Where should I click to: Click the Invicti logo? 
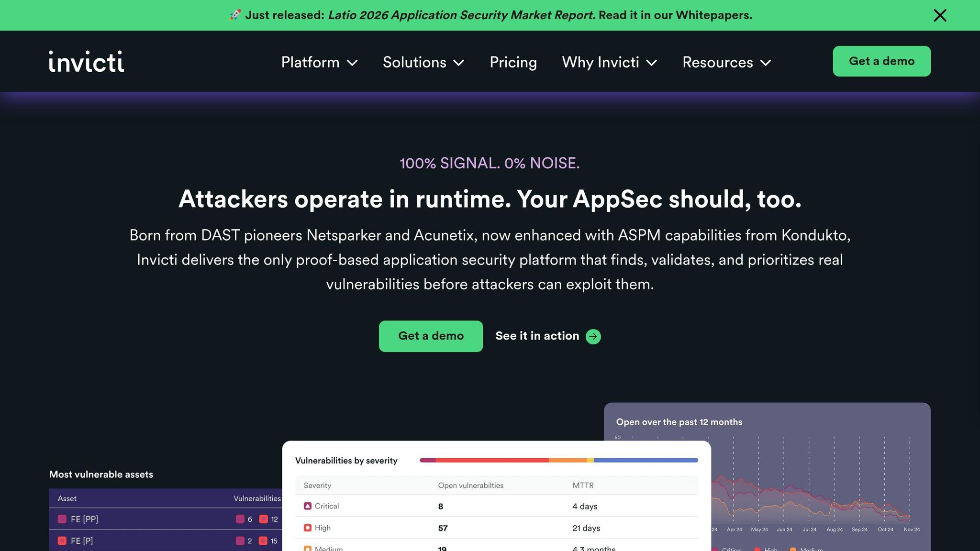coord(86,62)
